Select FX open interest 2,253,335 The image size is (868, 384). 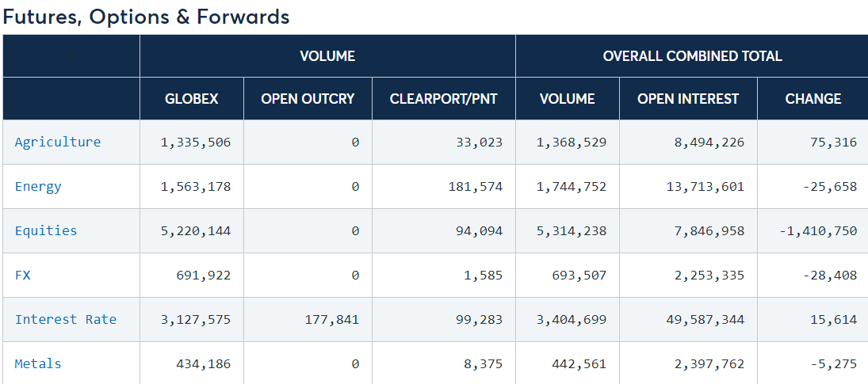pos(709,276)
